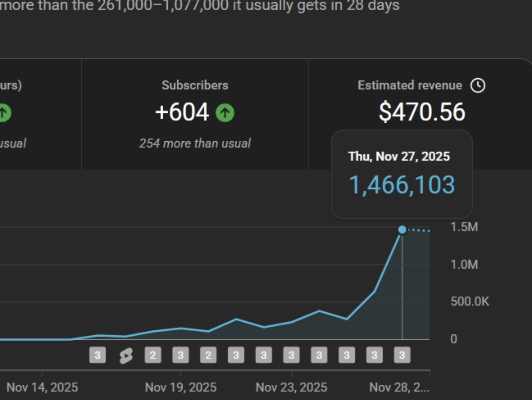
Task: Click the marker below the Nov 27 data point
Action: tap(402, 355)
